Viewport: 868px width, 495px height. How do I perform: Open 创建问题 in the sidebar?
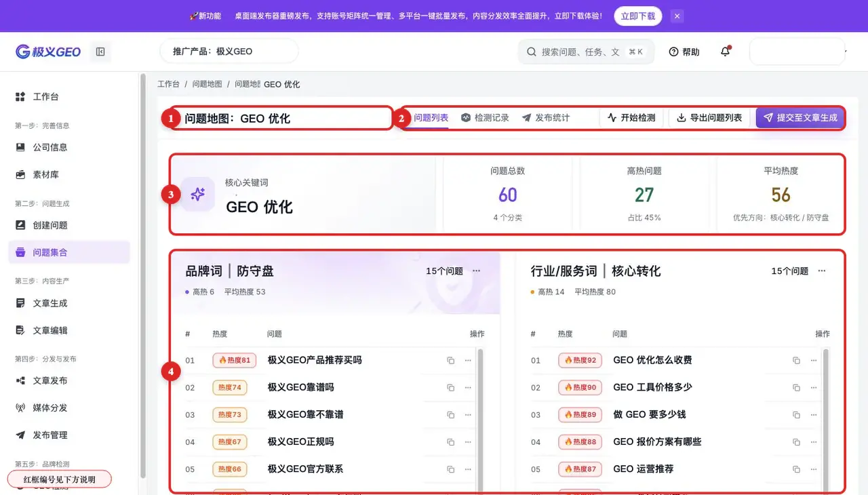pyautogui.click(x=69, y=225)
